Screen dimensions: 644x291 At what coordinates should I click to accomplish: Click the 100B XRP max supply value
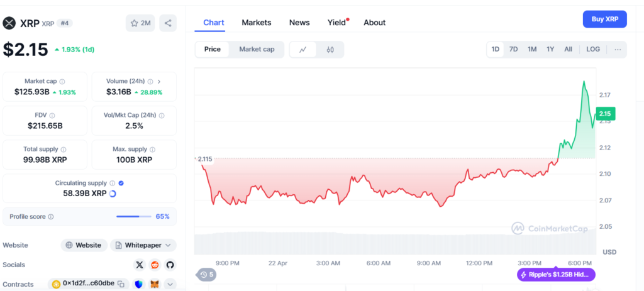(x=135, y=160)
